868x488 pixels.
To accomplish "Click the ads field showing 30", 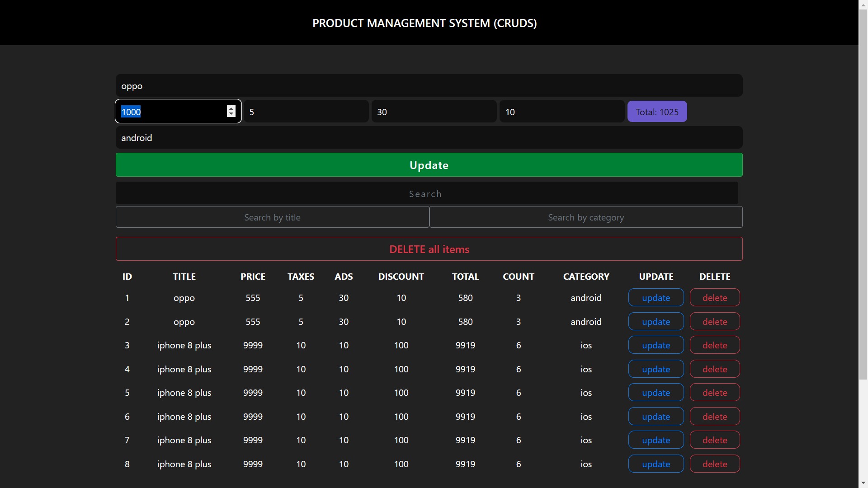I will click(x=434, y=112).
